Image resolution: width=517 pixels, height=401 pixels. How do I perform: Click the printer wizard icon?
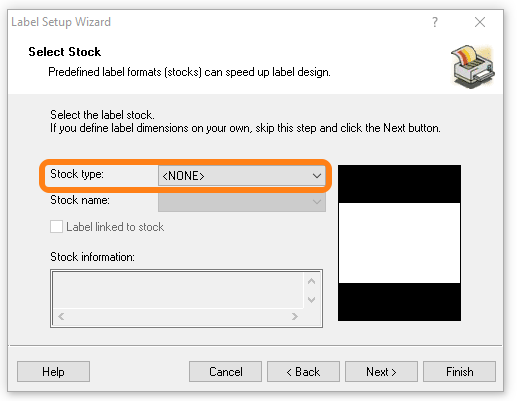473,67
